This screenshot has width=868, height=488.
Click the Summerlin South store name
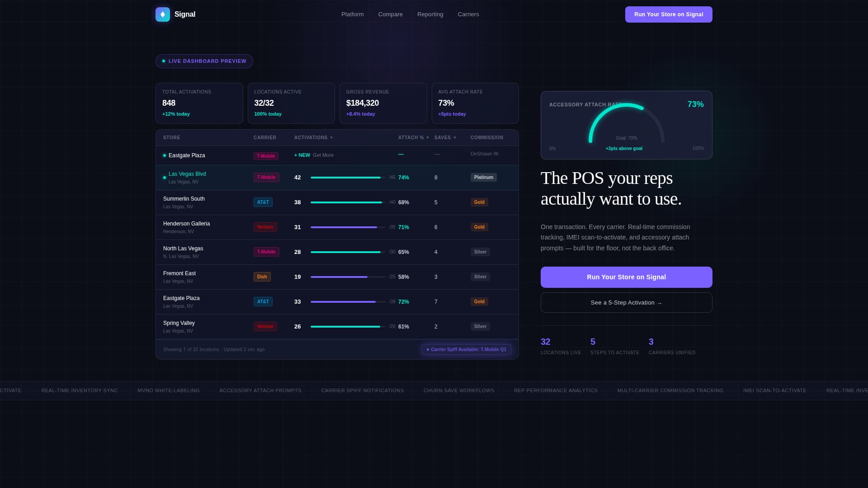click(184, 199)
